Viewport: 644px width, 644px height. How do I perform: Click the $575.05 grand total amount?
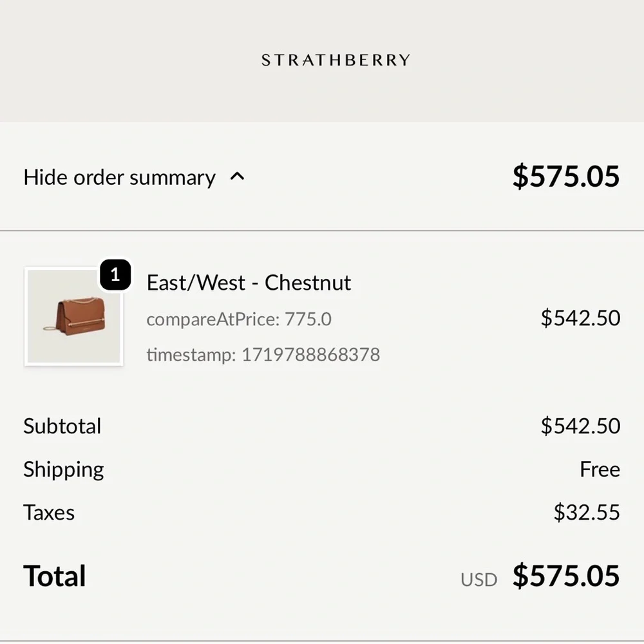point(565,575)
